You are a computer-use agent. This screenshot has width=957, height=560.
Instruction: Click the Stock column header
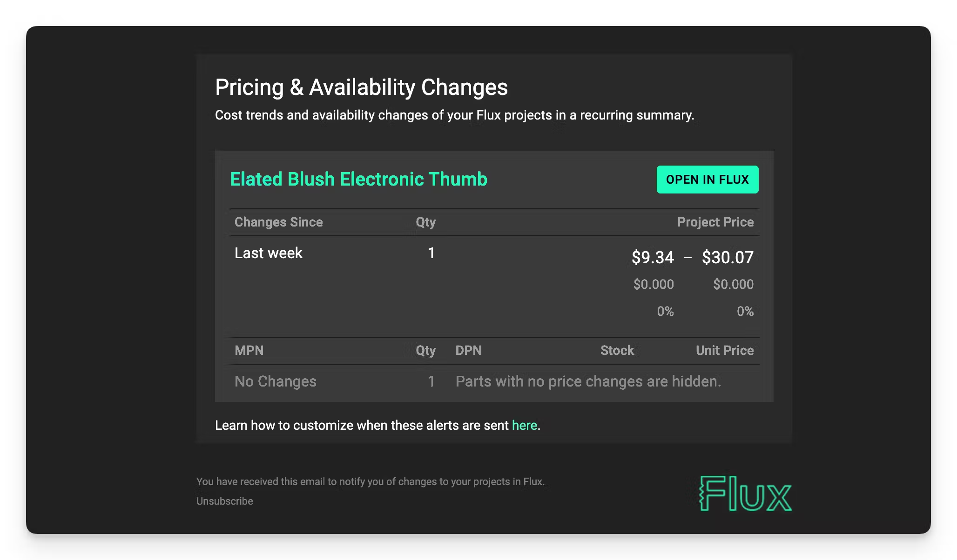[x=617, y=350]
